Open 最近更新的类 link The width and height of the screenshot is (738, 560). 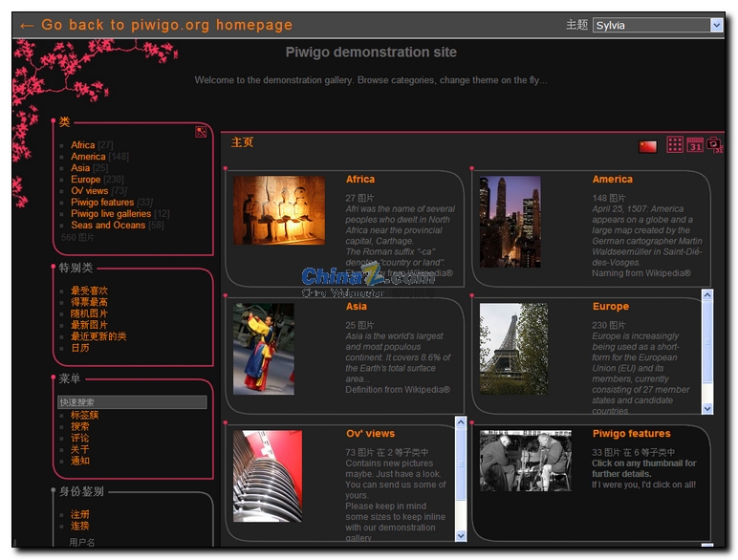coord(98,336)
